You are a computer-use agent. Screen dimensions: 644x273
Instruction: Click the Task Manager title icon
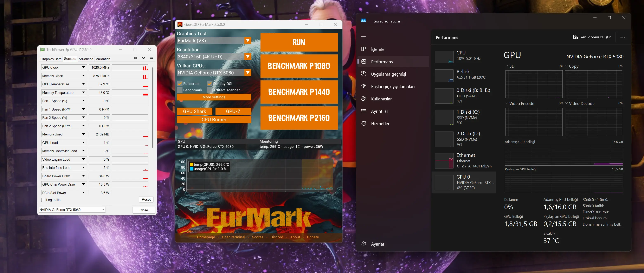(363, 21)
